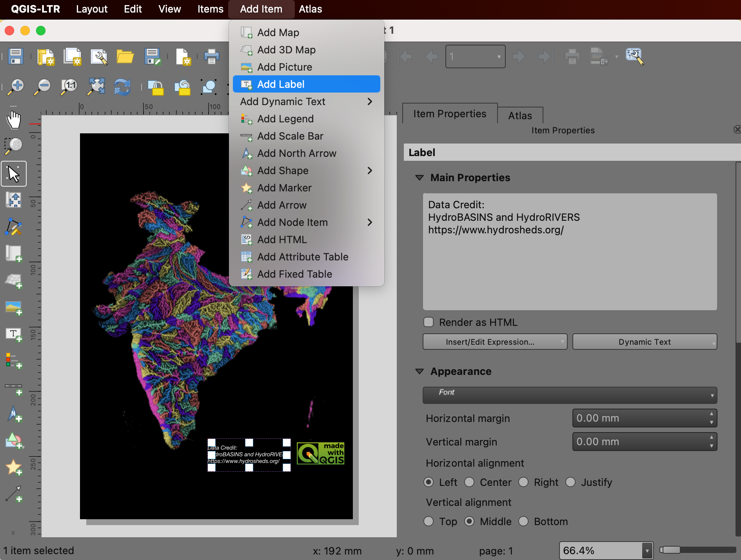Click the Zoom to 100% icon
Viewport: 741px width, 560px height.
pos(69,87)
